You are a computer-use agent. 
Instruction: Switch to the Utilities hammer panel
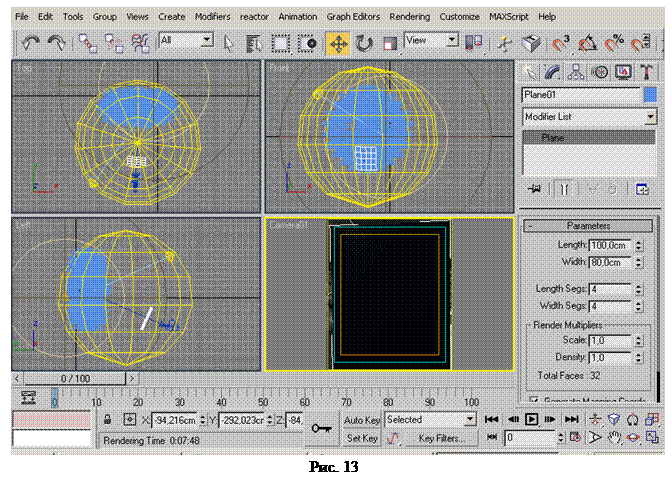[647, 71]
